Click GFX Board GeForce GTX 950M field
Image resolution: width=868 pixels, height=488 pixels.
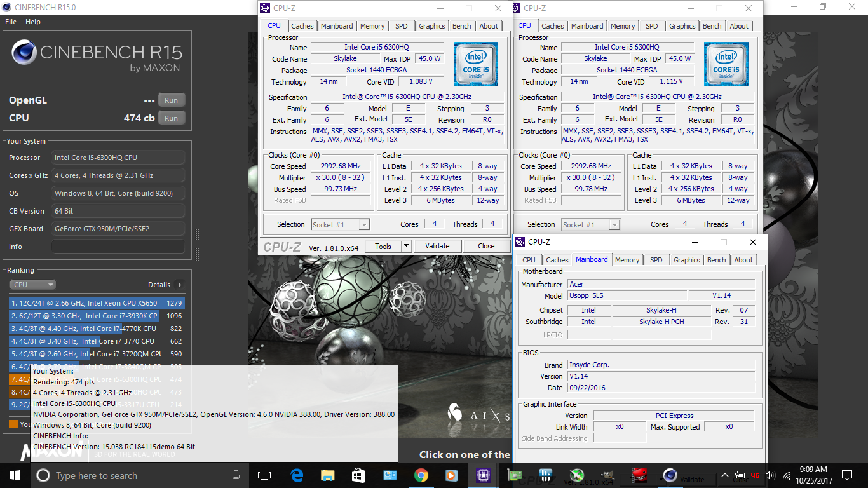pos(118,229)
